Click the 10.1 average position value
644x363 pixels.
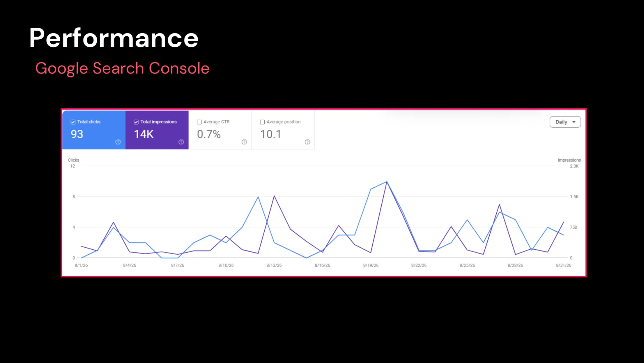(x=271, y=134)
